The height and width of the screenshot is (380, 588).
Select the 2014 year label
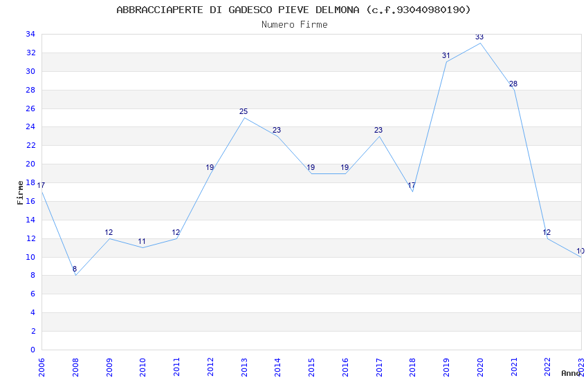click(277, 368)
